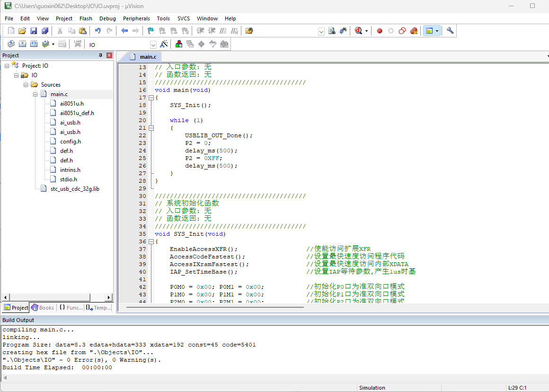Image resolution: width=549 pixels, height=392 pixels.
Task: Collapse the while loop block at line 21
Action: coord(151,128)
